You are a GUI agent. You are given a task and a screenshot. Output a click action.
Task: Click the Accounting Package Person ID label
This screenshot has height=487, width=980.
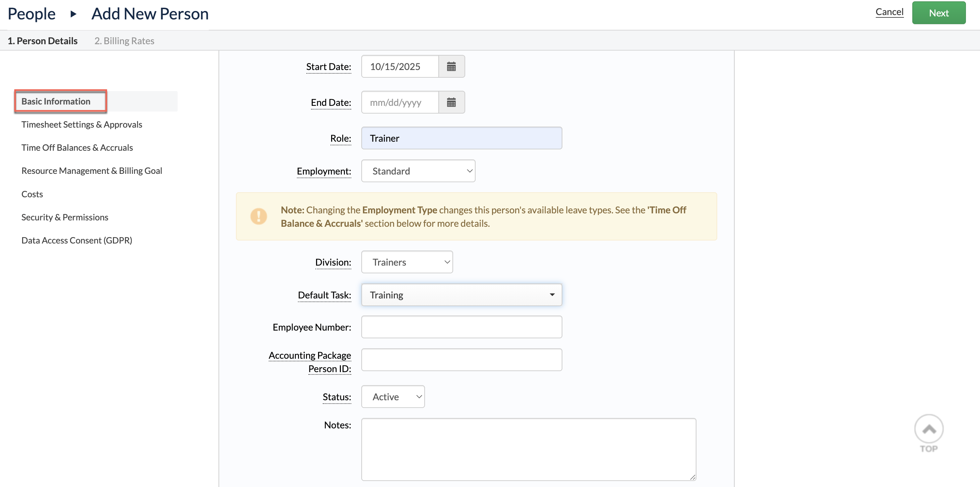[310, 362]
